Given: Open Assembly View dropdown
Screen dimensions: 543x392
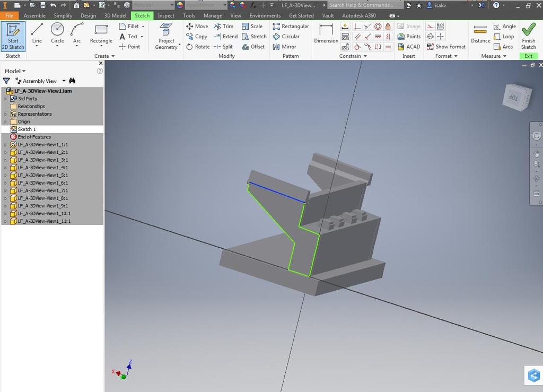Looking at the screenshot, I should [64, 81].
